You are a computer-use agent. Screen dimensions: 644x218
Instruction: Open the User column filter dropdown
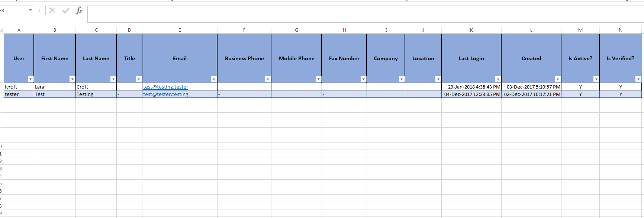click(x=30, y=79)
